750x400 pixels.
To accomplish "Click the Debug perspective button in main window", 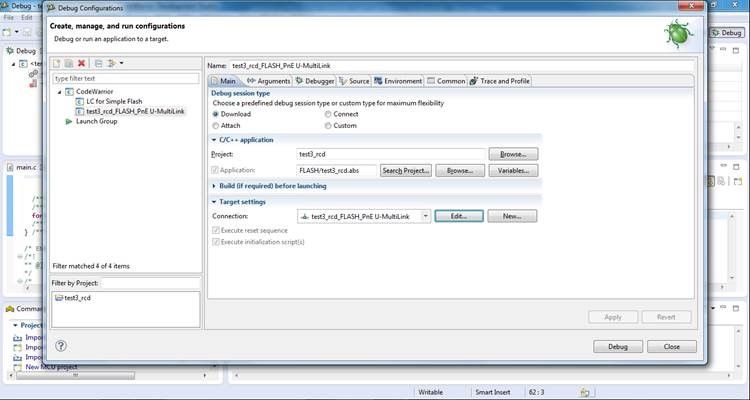I will [727, 33].
